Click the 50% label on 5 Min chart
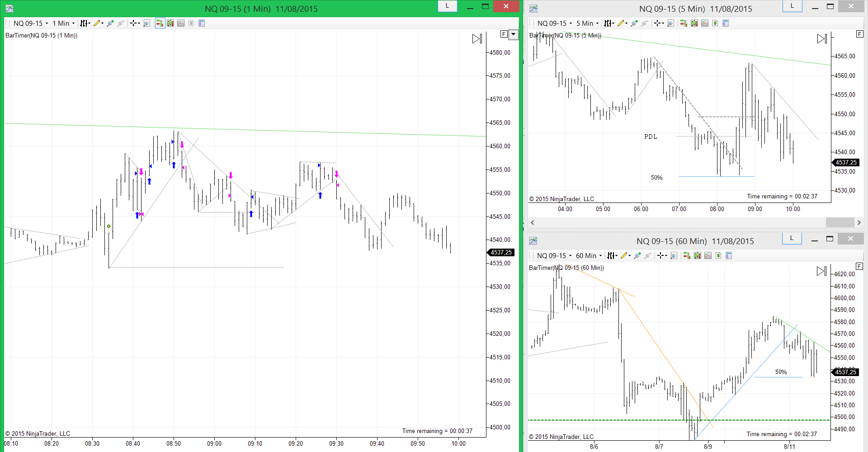 (656, 178)
